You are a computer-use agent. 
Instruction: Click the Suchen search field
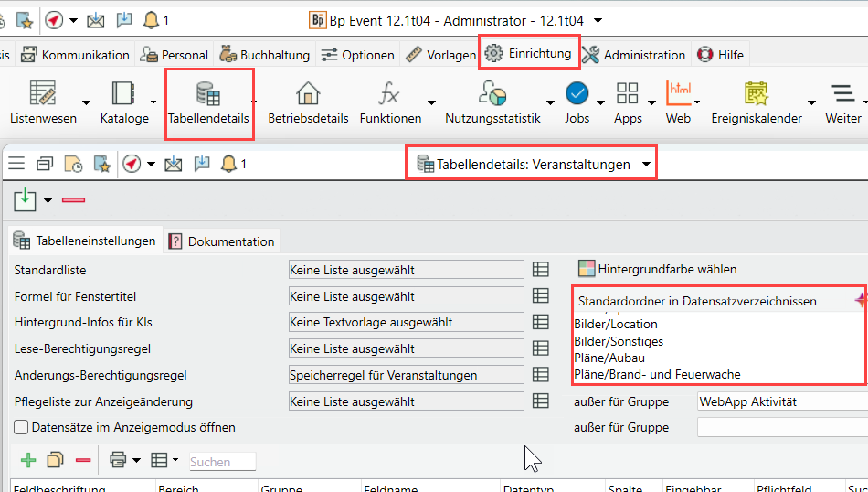pyautogui.click(x=221, y=462)
